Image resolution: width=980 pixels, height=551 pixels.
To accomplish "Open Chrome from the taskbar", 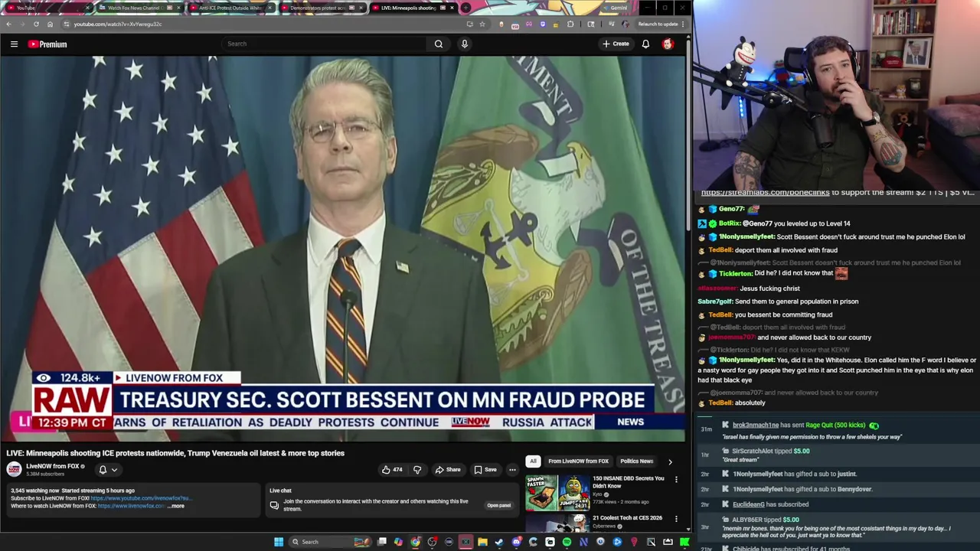I will (x=415, y=542).
